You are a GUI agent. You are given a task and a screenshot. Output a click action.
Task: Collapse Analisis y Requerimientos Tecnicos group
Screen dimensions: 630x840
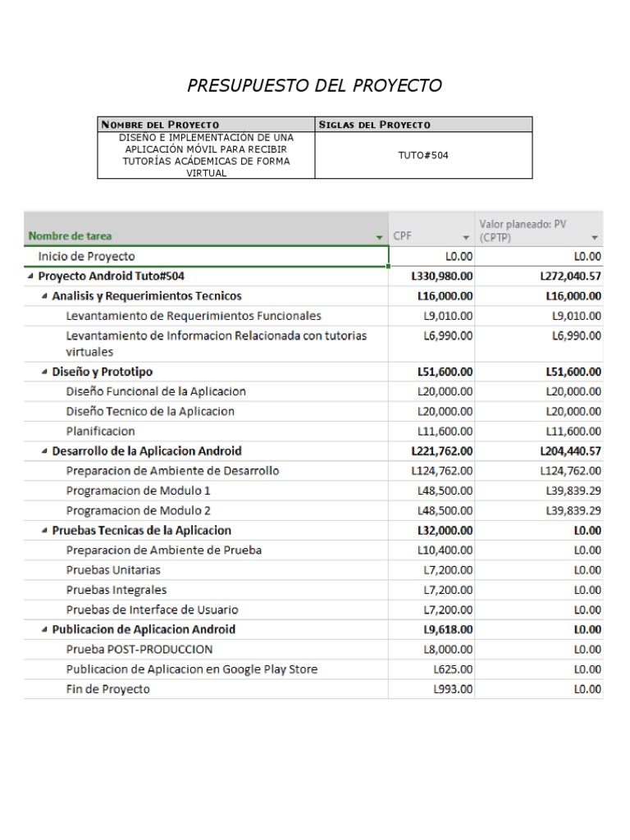pyautogui.click(x=44, y=295)
